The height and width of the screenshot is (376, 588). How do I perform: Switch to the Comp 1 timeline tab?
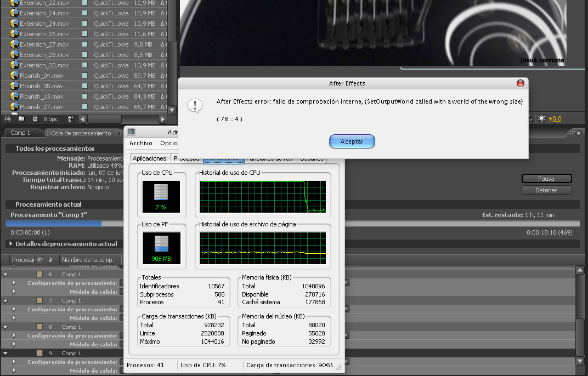click(20, 133)
